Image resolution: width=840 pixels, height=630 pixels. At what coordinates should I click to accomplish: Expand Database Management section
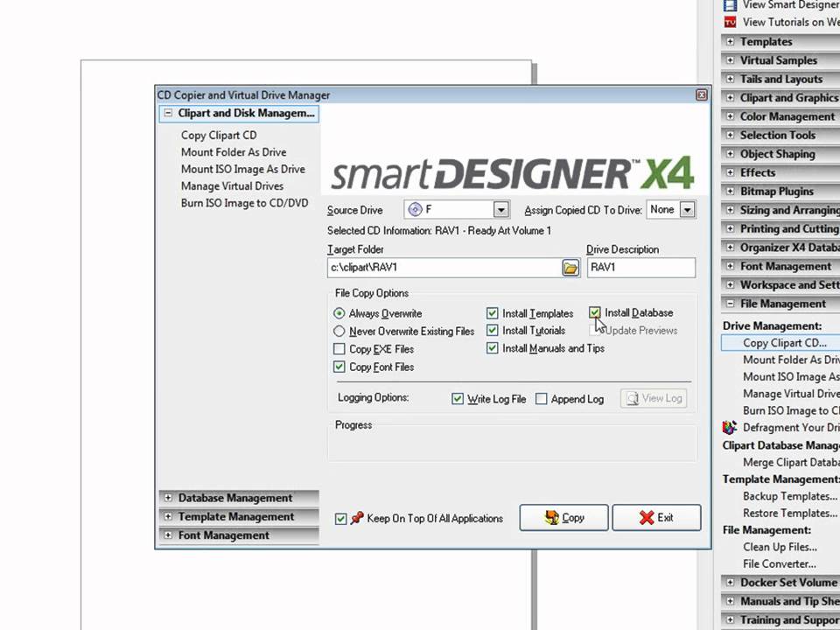(168, 498)
